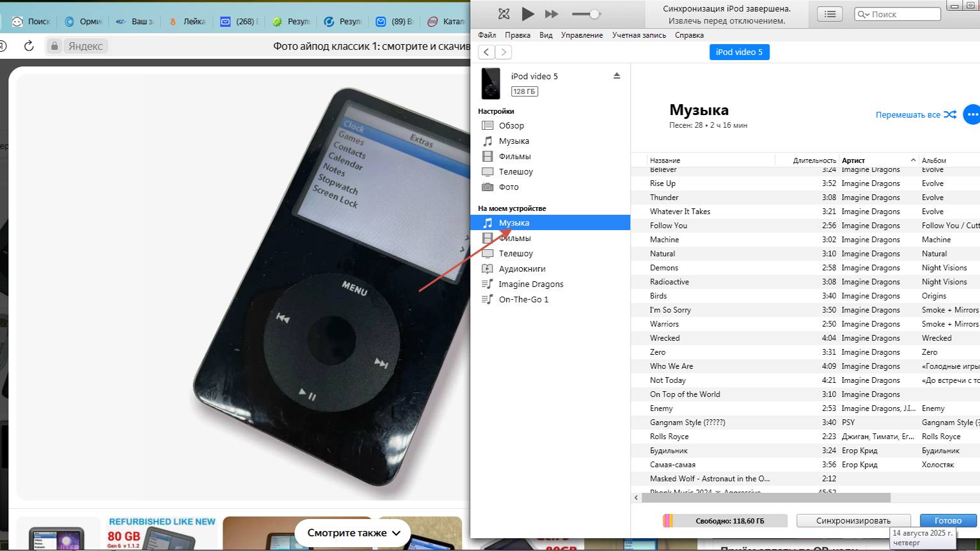The height and width of the screenshot is (551, 980).
Task: Open the Учетная запись menu
Action: tap(639, 35)
